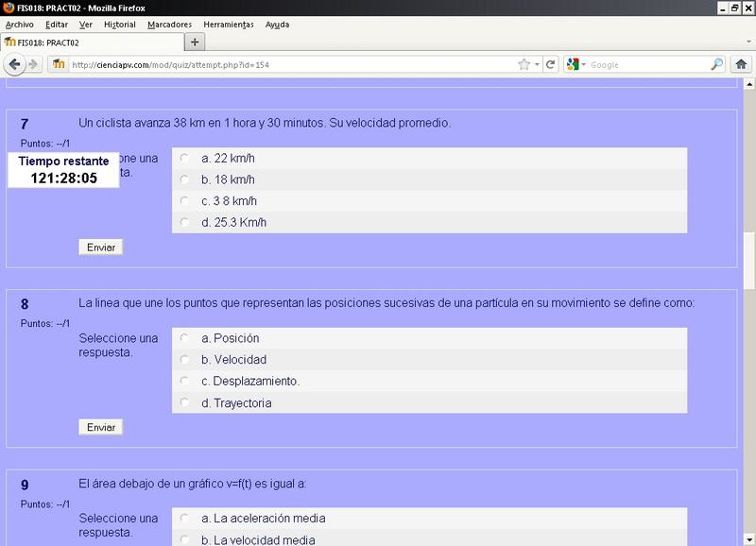Click the site identity icon in address bar
Image resolution: width=756 pixels, height=546 pixels.
(x=59, y=64)
